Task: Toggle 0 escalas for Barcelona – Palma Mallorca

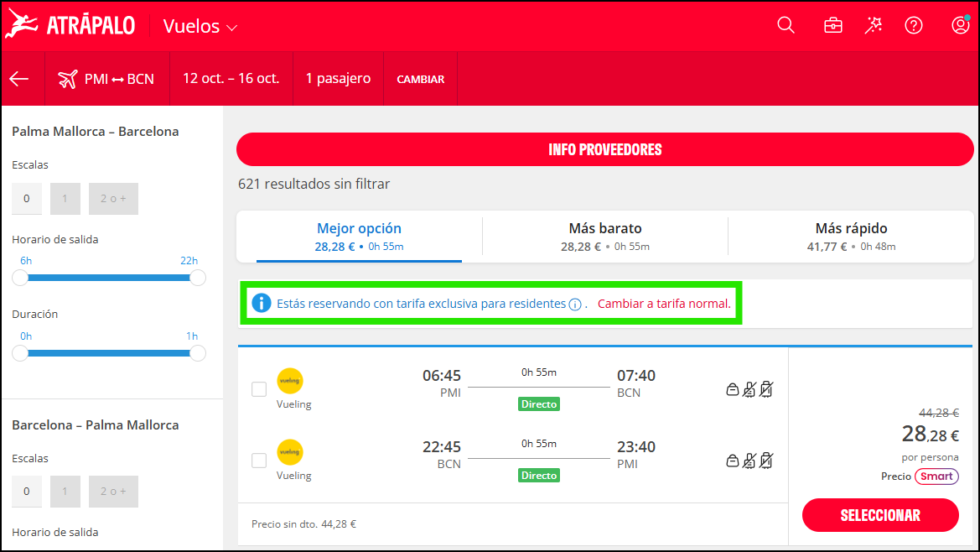Action: [x=27, y=492]
